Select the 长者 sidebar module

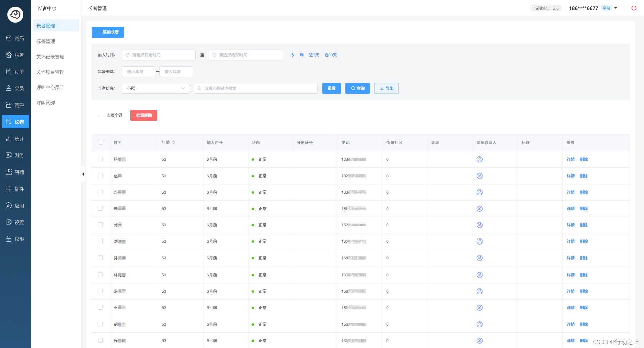[15, 122]
